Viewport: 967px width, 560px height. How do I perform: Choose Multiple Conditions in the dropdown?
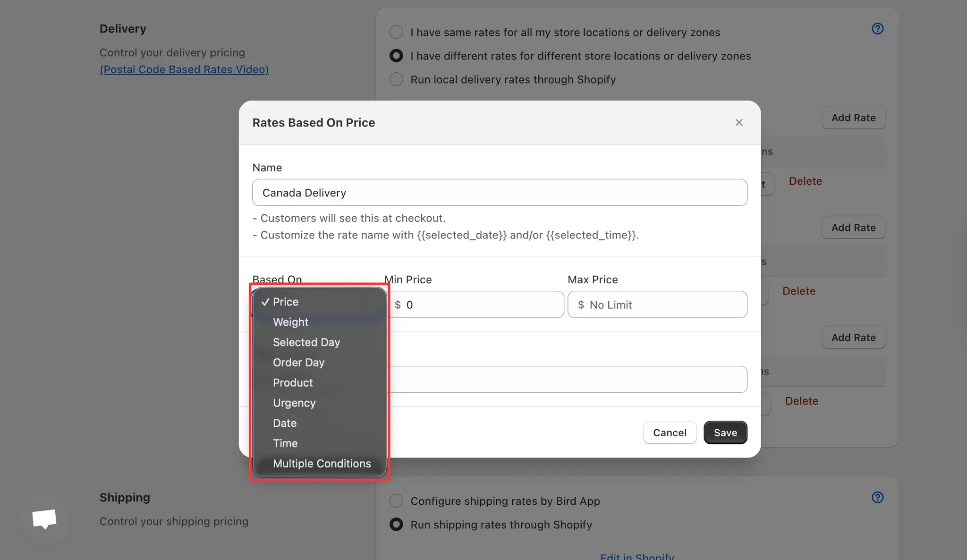(322, 463)
